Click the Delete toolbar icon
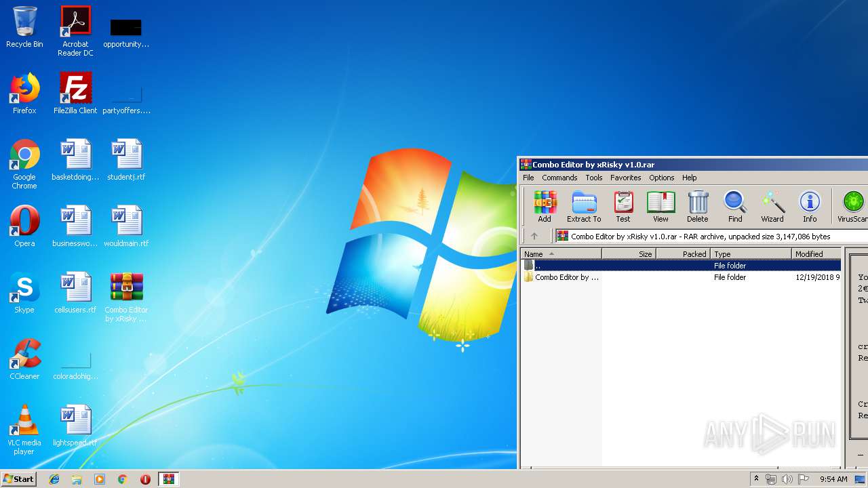 (697, 206)
